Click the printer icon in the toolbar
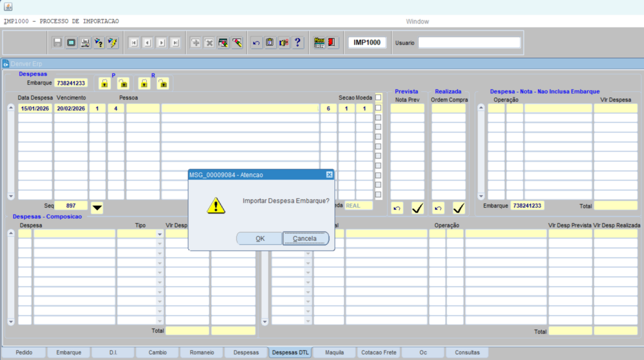 (85, 43)
